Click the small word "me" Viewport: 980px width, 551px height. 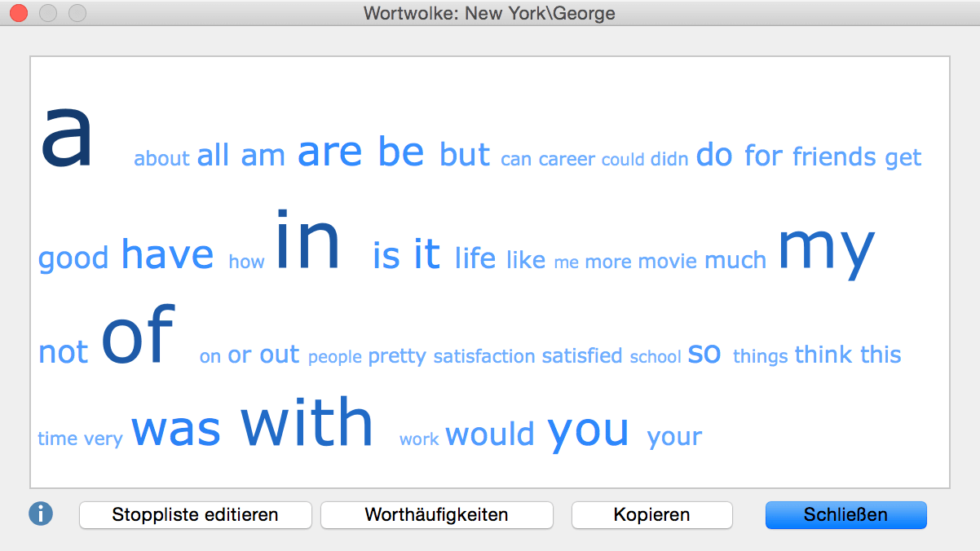pos(566,263)
